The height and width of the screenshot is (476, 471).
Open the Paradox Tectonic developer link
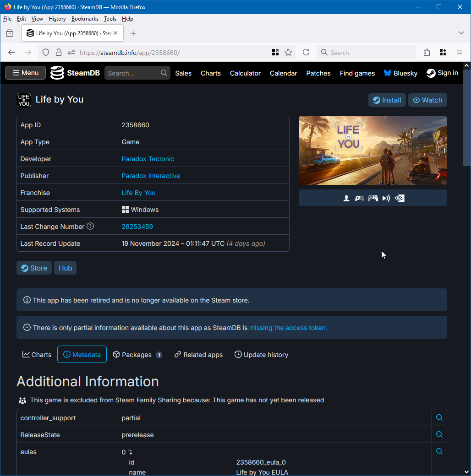click(148, 159)
